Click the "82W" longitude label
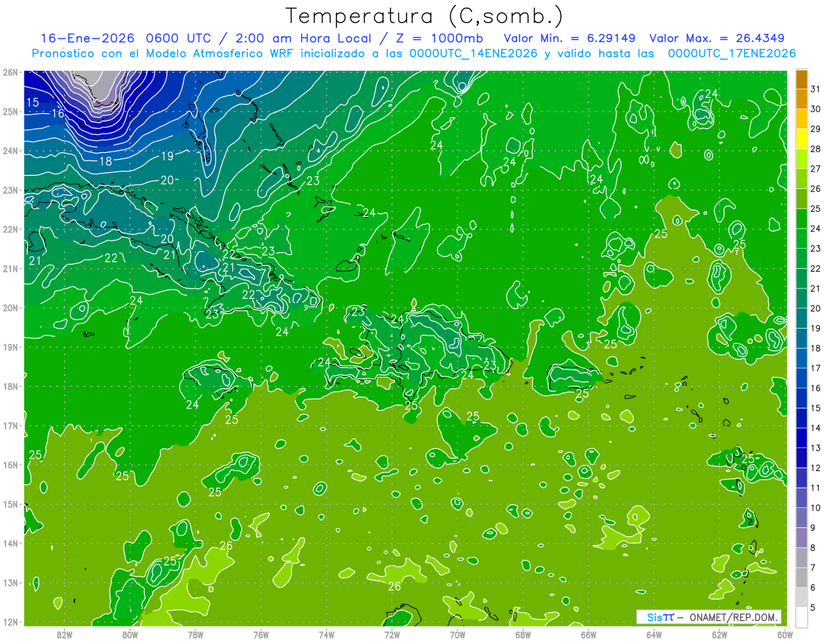834x644 pixels. click(x=64, y=634)
